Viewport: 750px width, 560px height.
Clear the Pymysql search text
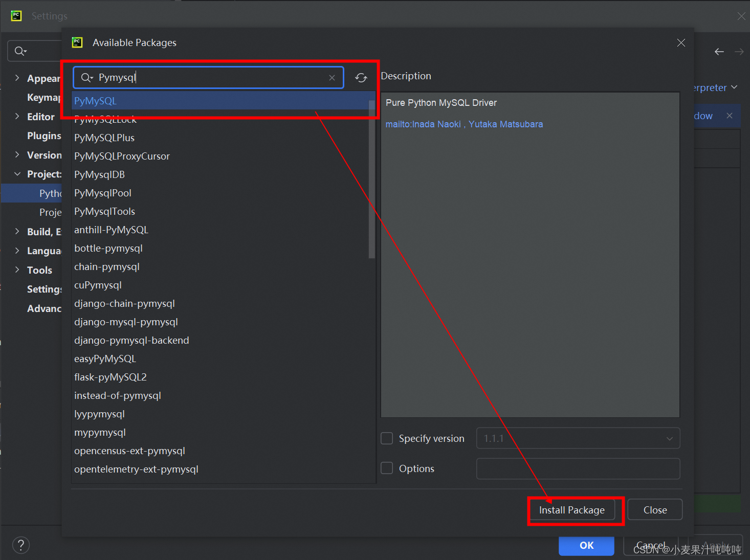(x=332, y=77)
